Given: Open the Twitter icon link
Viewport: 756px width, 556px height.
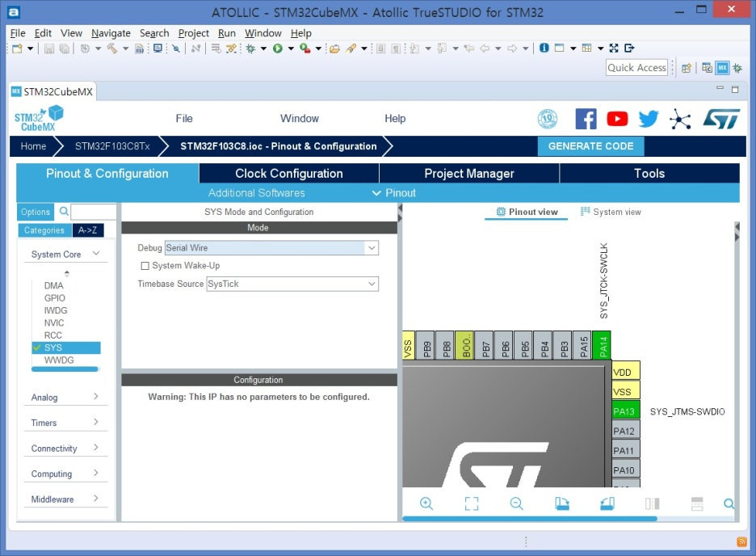Looking at the screenshot, I should (649, 119).
